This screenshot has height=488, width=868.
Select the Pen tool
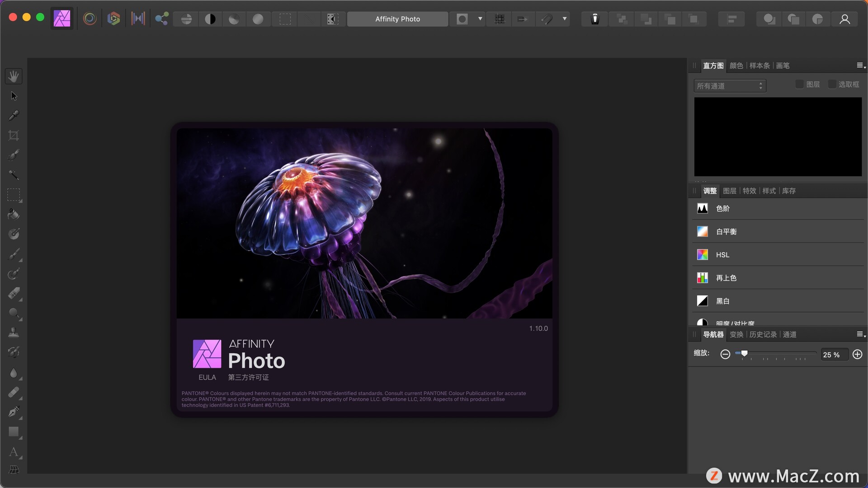pos(14,412)
